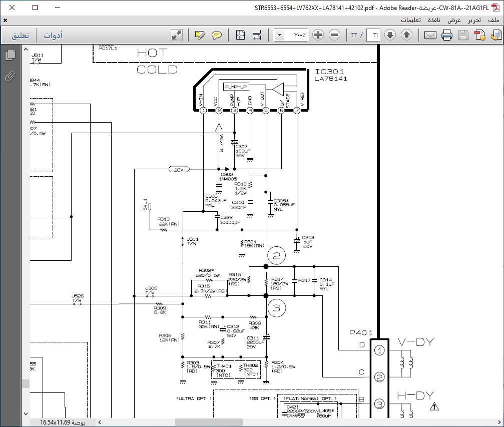
Task: Click the R309 6.8K resistor label
Action: click(160, 310)
